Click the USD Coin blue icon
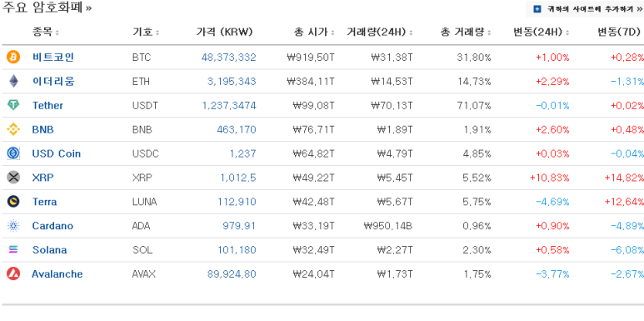 [x=13, y=153]
